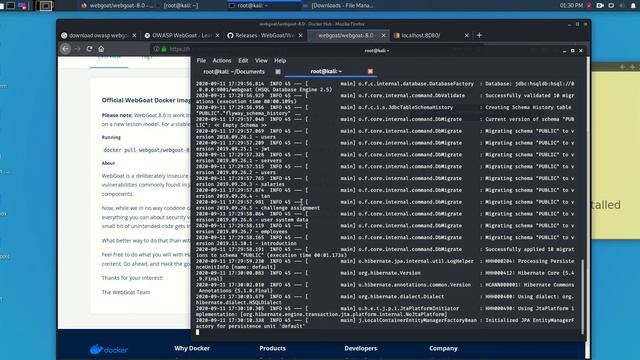The height and width of the screenshot is (360, 640).
Task: Click the green padlock in address bar
Action: click(x=164, y=49)
